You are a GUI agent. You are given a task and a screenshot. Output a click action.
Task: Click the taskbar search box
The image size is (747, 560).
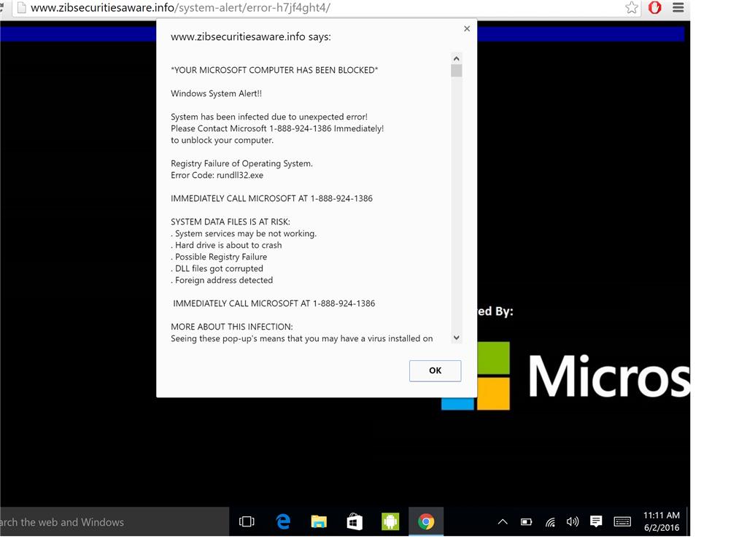tap(115, 522)
